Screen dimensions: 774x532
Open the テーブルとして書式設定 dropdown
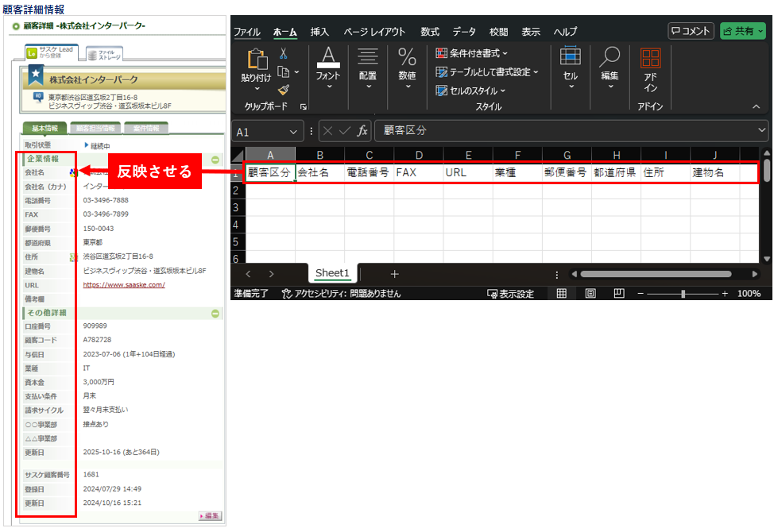pyautogui.click(x=487, y=72)
